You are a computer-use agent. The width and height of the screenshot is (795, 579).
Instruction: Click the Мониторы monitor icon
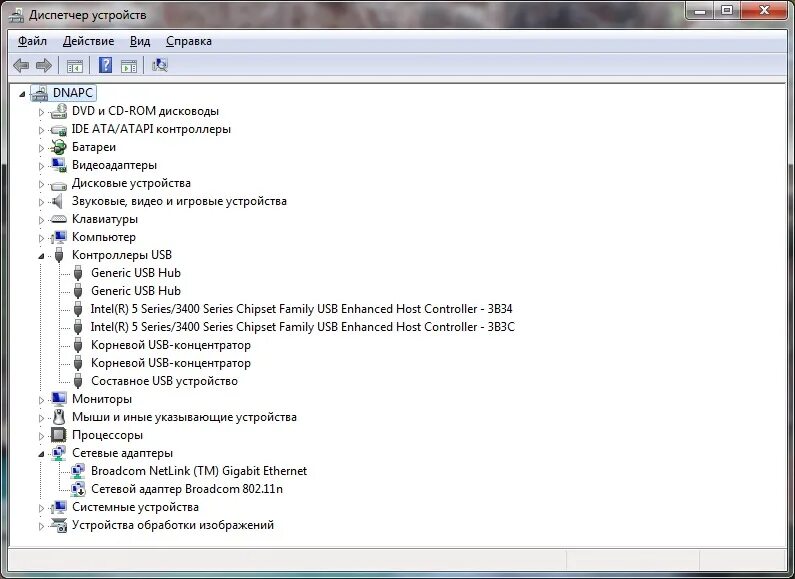click(59, 400)
